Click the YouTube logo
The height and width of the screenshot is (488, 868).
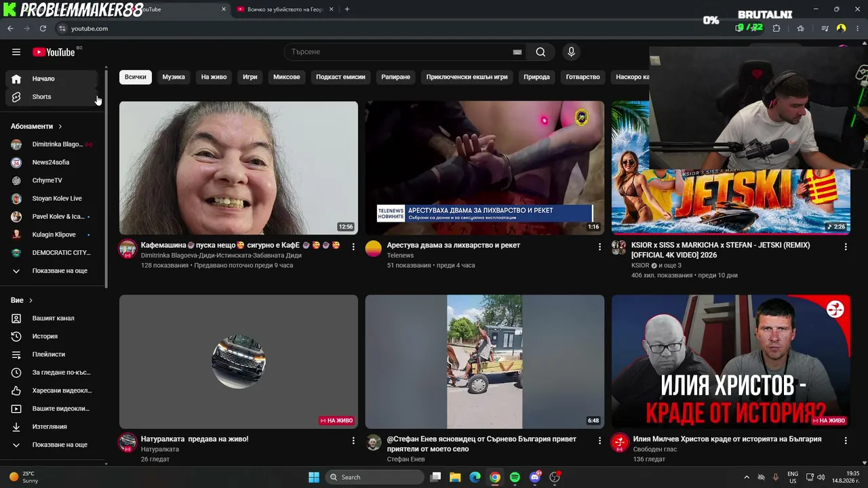click(x=54, y=52)
